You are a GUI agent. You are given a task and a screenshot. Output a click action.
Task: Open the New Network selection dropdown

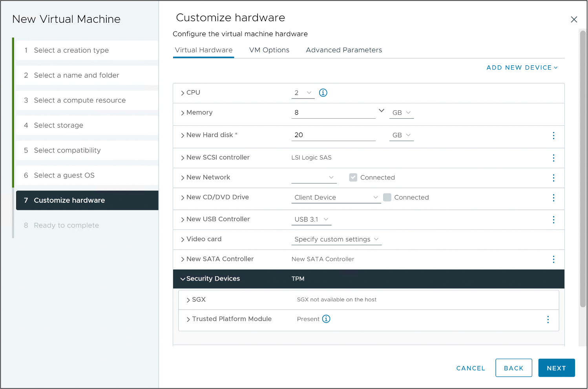314,178
